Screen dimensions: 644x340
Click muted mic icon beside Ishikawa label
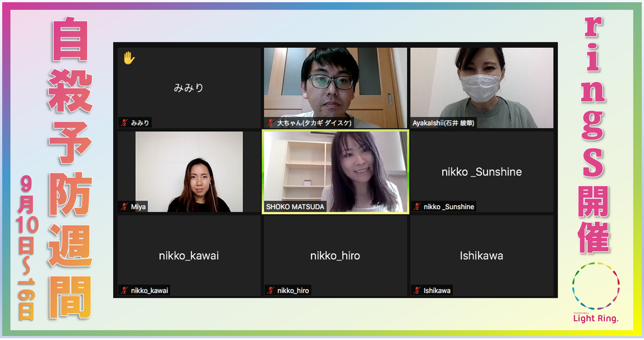pyautogui.click(x=417, y=290)
